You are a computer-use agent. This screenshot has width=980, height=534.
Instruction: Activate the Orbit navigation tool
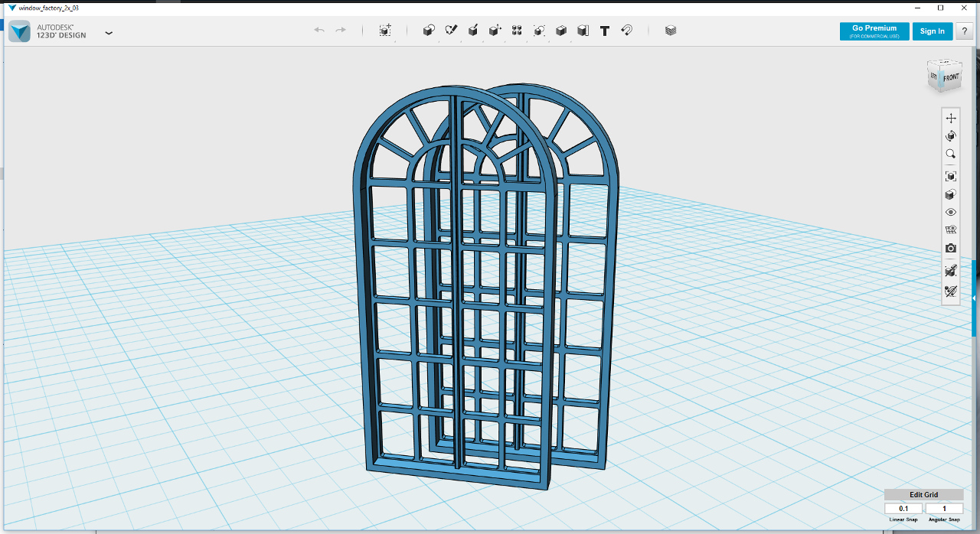pos(951,136)
